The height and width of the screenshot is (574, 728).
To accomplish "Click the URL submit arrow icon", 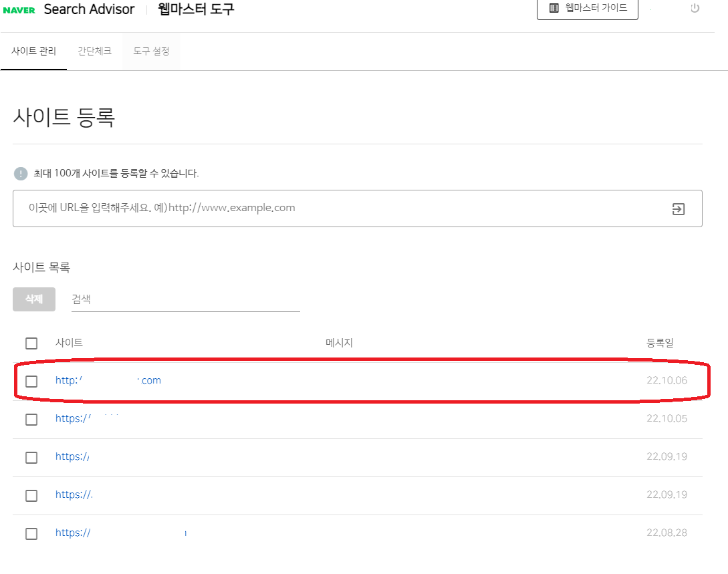I will pos(679,208).
